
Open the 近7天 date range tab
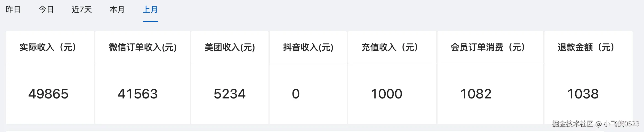[x=82, y=10]
